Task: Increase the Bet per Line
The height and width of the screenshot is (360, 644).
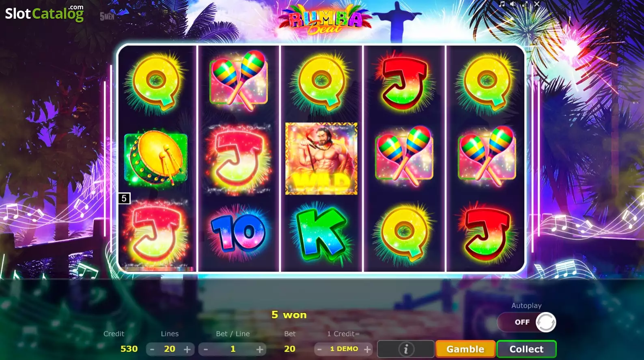Action: coord(260,349)
